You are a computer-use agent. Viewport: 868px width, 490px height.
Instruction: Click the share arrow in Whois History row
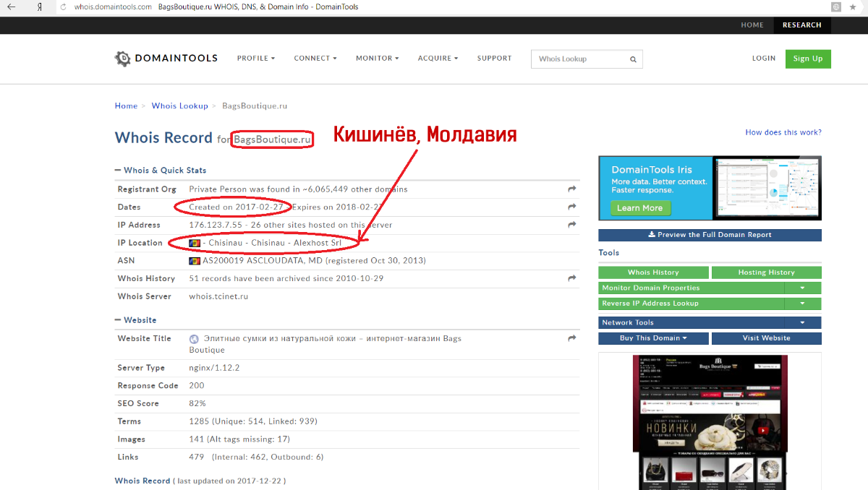click(571, 278)
